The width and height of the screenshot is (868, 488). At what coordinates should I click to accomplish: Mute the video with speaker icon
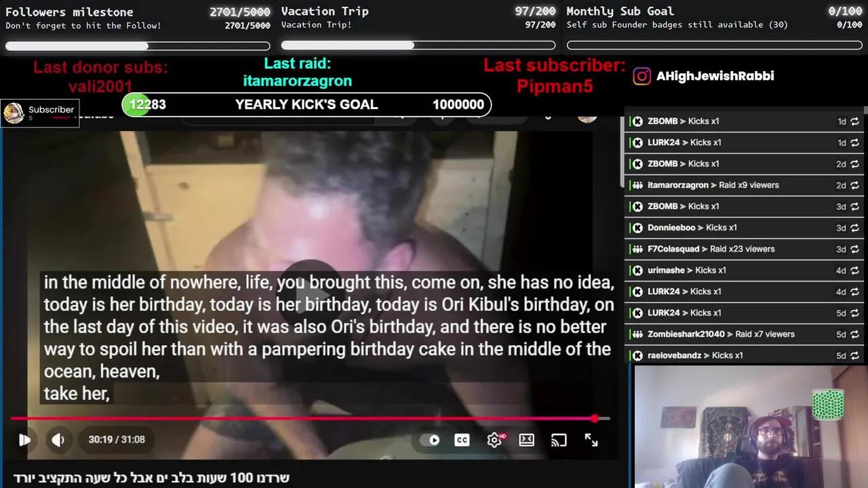pos(58,440)
